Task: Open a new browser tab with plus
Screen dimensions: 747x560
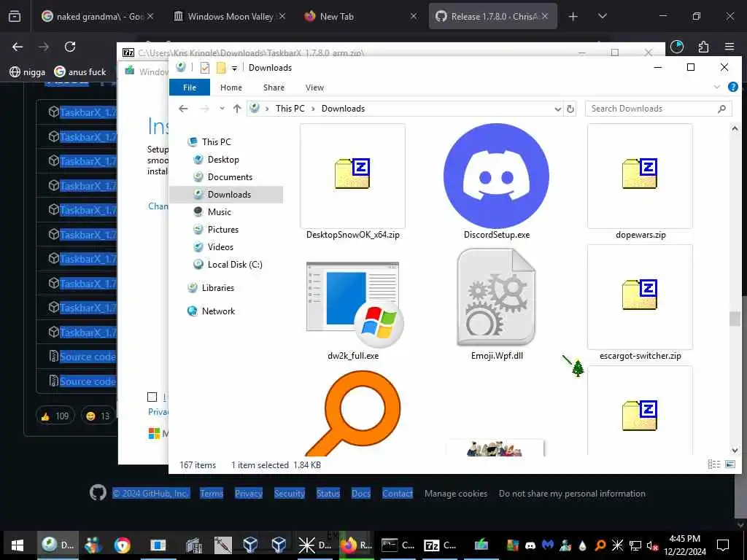Action: coord(573,16)
